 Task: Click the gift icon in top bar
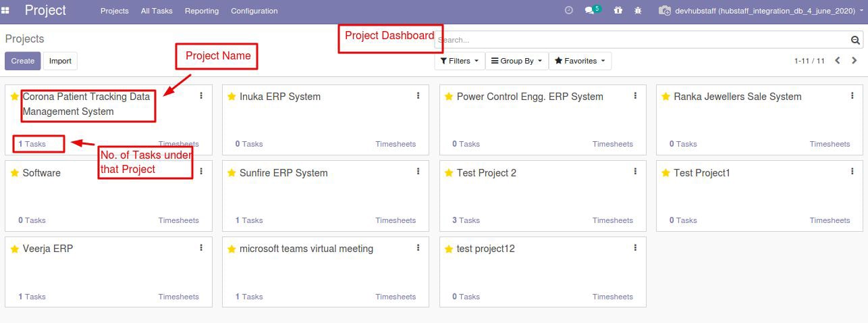[x=618, y=11]
